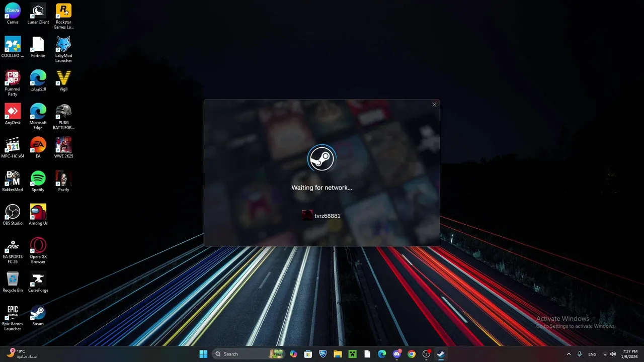Open Microsoft Edge from the taskbar
This screenshot has width=644, height=362.
(x=382, y=354)
